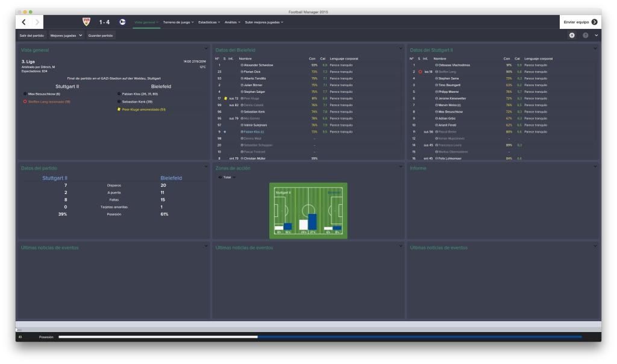Click the red card icon in Stuttgart II row 2
The width and height of the screenshot is (617, 364).
420,72
